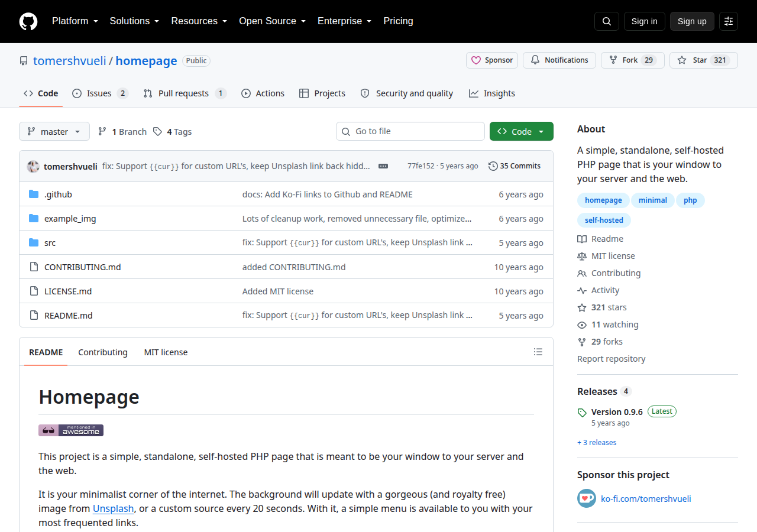Open the search magnifier button
The image size is (757, 532).
click(x=607, y=21)
